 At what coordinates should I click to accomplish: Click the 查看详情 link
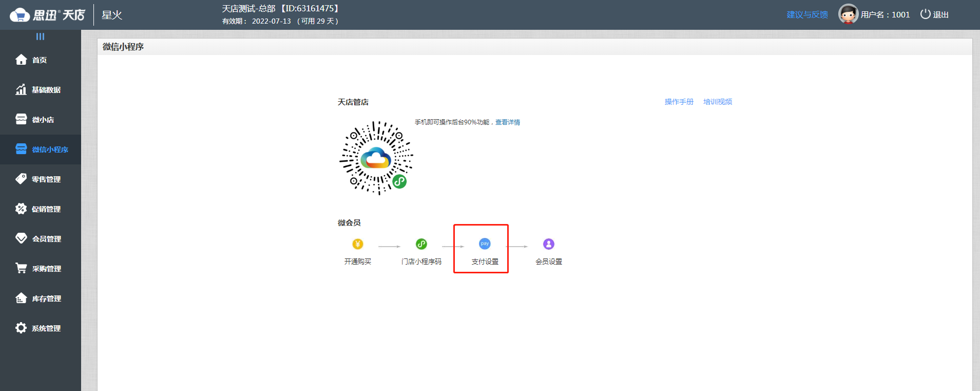(x=508, y=122)
